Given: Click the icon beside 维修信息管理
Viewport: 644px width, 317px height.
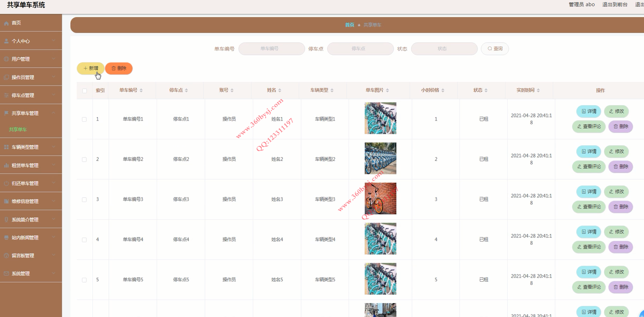Looking at the screenshot, I should coord(6,201).
